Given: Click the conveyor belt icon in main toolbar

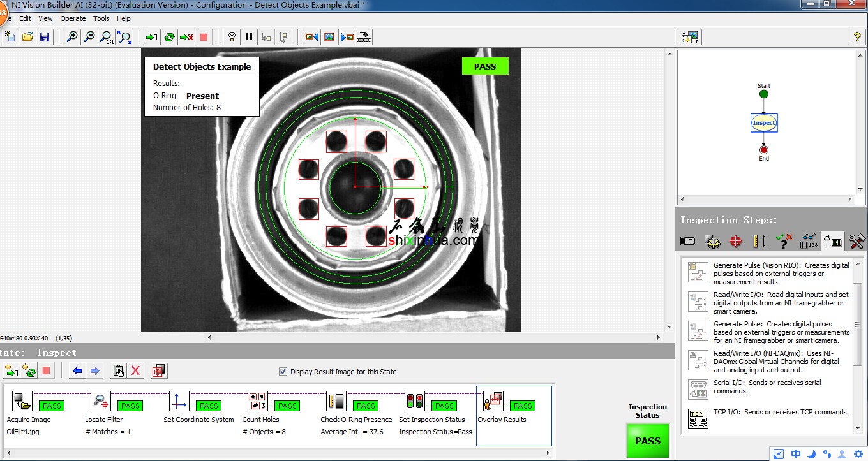Looking at the screenshot, I should point(364,37).
